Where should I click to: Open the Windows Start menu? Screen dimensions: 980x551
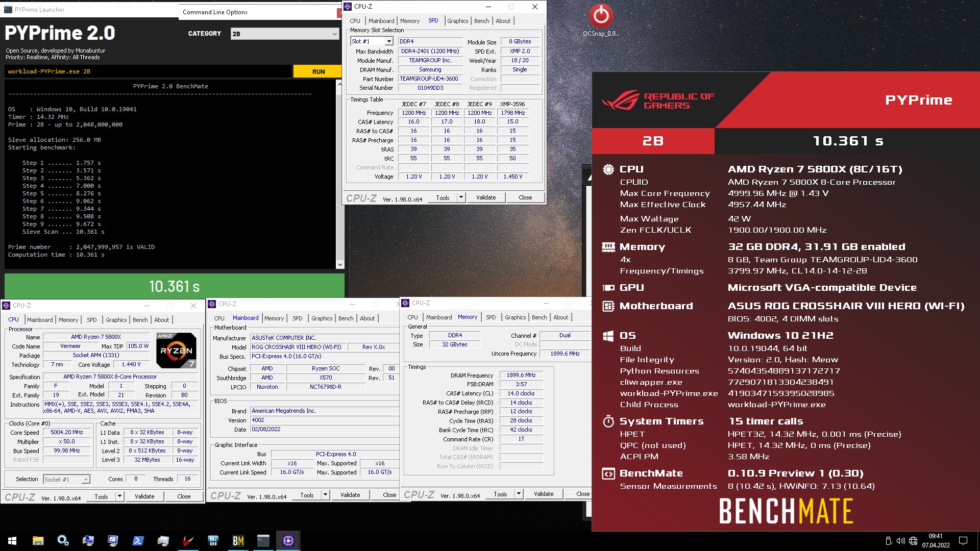12,541
